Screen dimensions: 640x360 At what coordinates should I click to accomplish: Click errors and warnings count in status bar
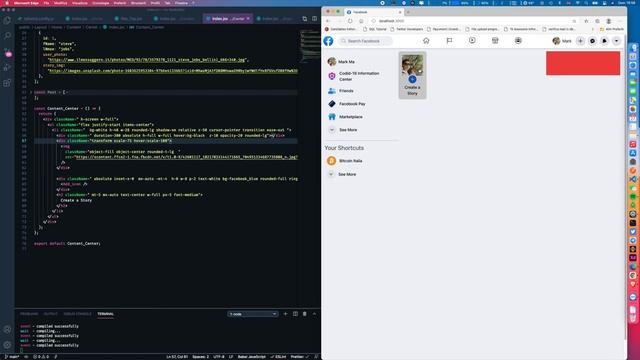(x=41, y=357)
